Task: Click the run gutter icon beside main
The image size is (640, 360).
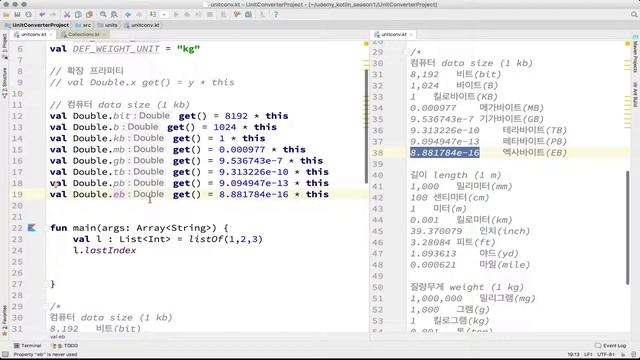Action: (32, 228)
